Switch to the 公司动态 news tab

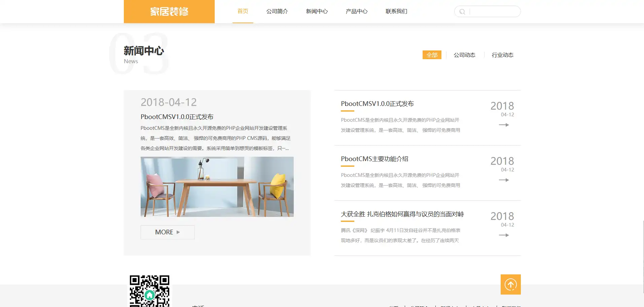point(464,55)
